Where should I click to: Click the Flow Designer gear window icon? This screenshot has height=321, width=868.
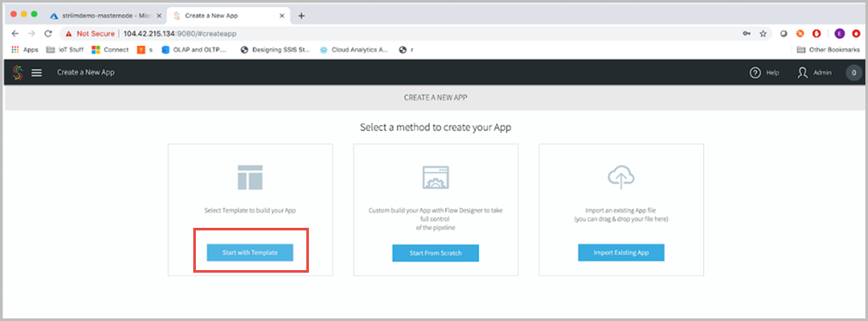coord(435,178)
